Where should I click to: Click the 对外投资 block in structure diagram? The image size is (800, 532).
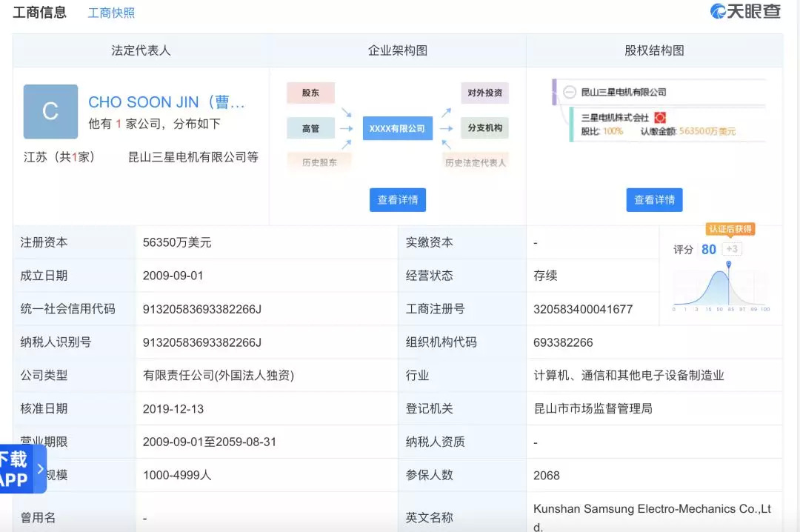484,93
